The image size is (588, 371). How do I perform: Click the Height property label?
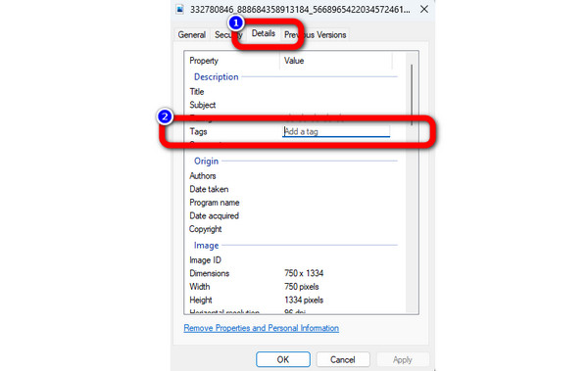201,300
